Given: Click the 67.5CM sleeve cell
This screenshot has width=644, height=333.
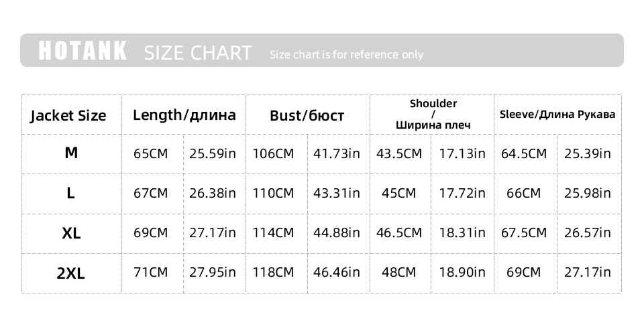Looking at the screenshot, I should 524,232.
